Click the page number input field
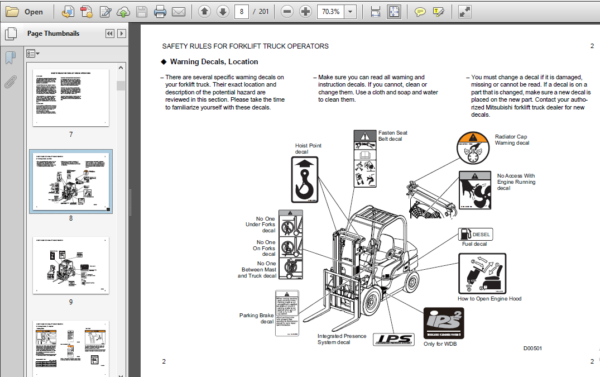The width and height of the screenshot is (600, 377). pos(241,12)
